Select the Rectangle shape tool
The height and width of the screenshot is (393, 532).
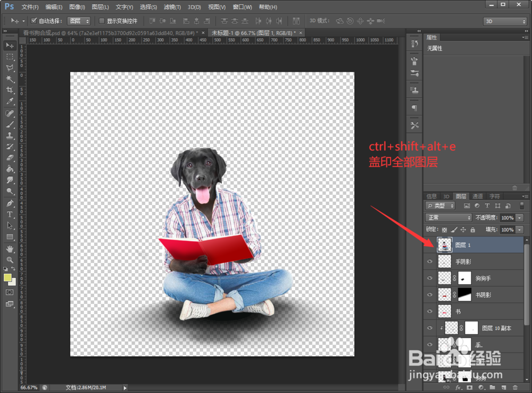10,237
